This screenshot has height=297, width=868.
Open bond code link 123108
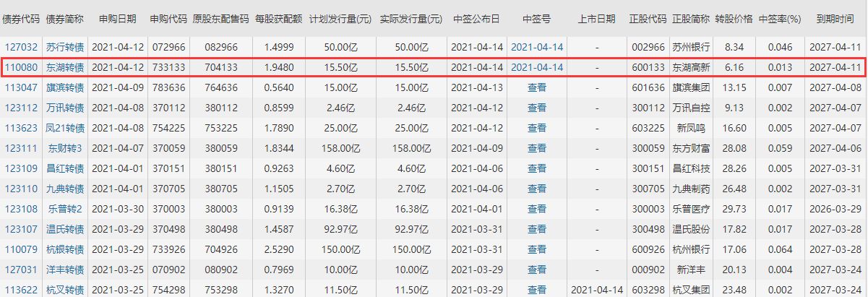[x=21, y=209]
